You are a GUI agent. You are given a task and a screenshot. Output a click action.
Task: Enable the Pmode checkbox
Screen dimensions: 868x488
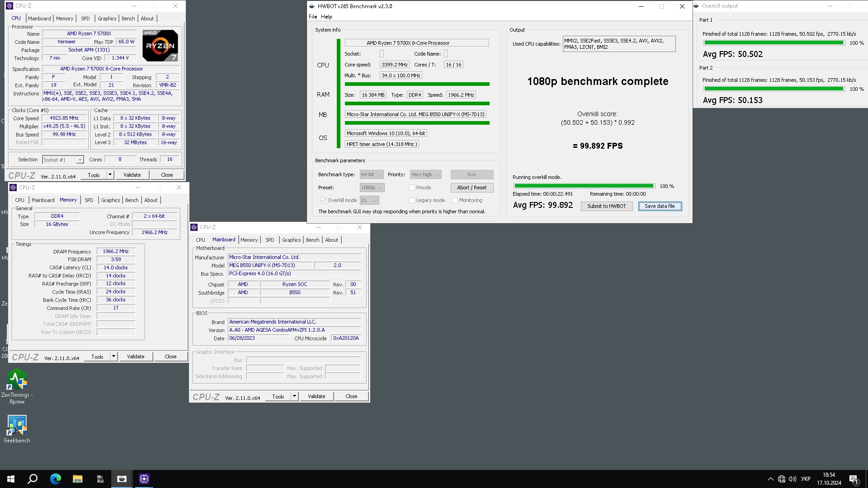pyautogui.click(x=412, y=188)
